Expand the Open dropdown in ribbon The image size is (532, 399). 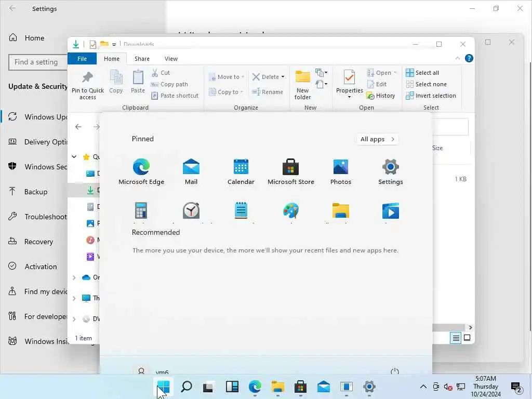pyautogui.click(x=395, y=73)
